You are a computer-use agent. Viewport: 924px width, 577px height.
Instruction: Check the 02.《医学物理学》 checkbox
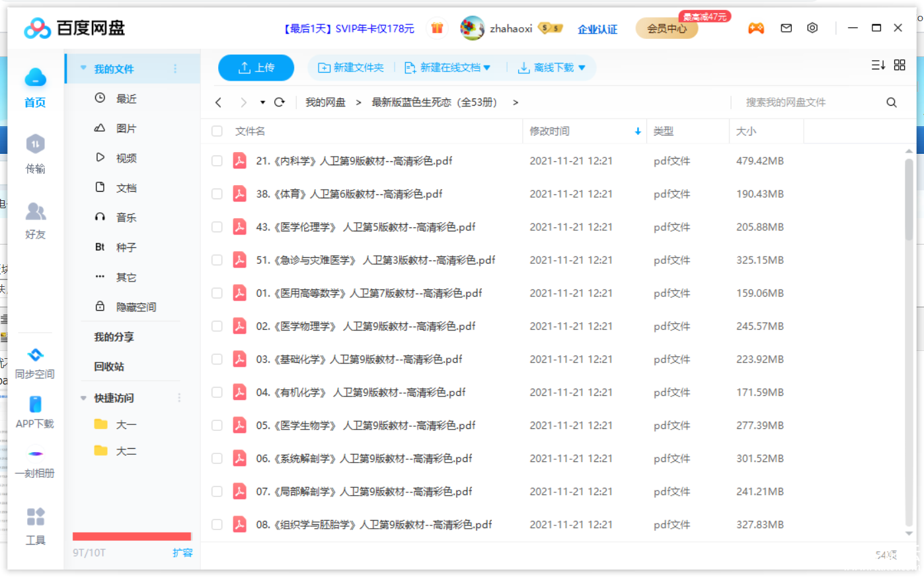[x=217, y=326]
